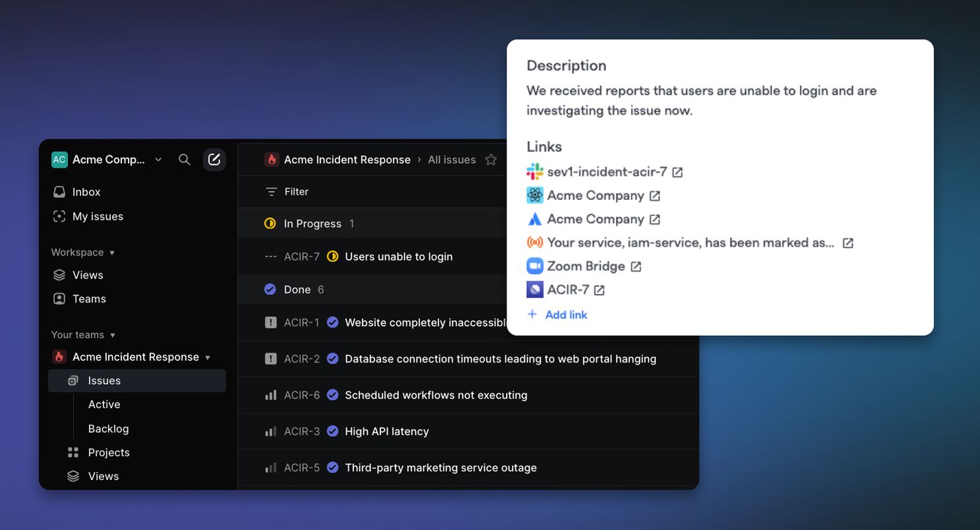The width and height of the screenshot is (980, 530).
Task: Favorite this view with the star icon
Action: (491, 160)
